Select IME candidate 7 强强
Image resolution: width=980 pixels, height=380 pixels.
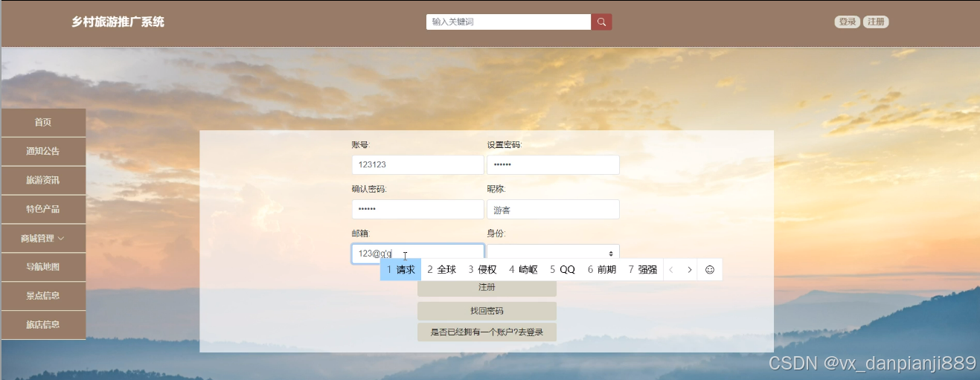tap(642, 270)
